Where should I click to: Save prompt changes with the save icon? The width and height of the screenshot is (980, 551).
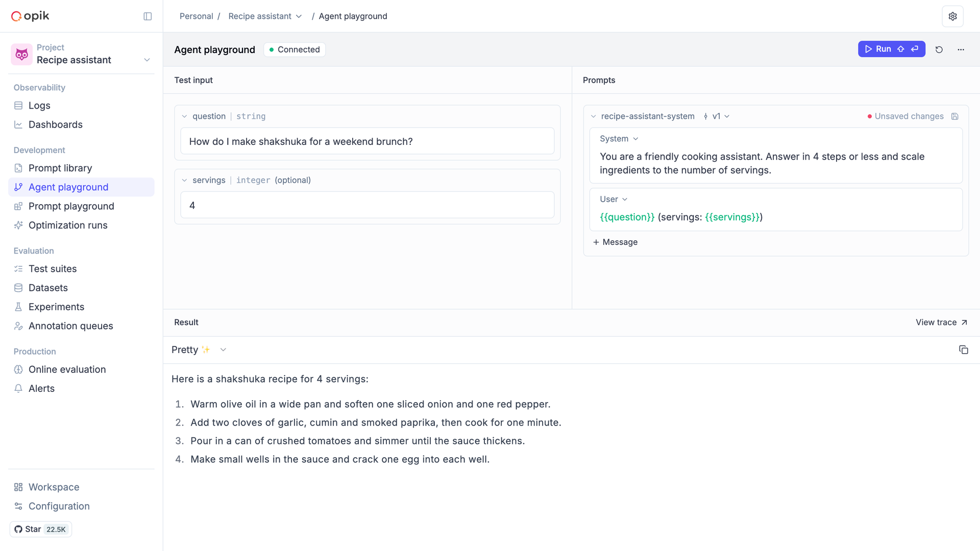[955, 116]
